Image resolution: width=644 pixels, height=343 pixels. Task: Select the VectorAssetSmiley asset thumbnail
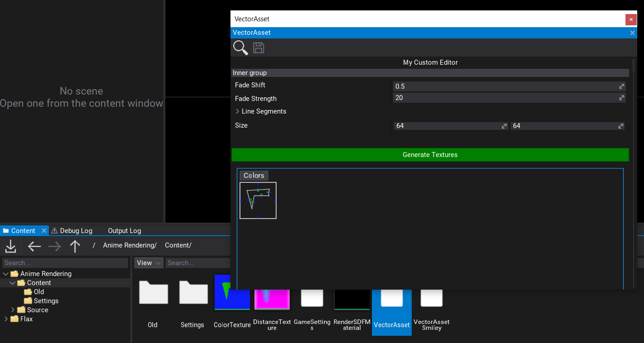click(x=431, y=299)
